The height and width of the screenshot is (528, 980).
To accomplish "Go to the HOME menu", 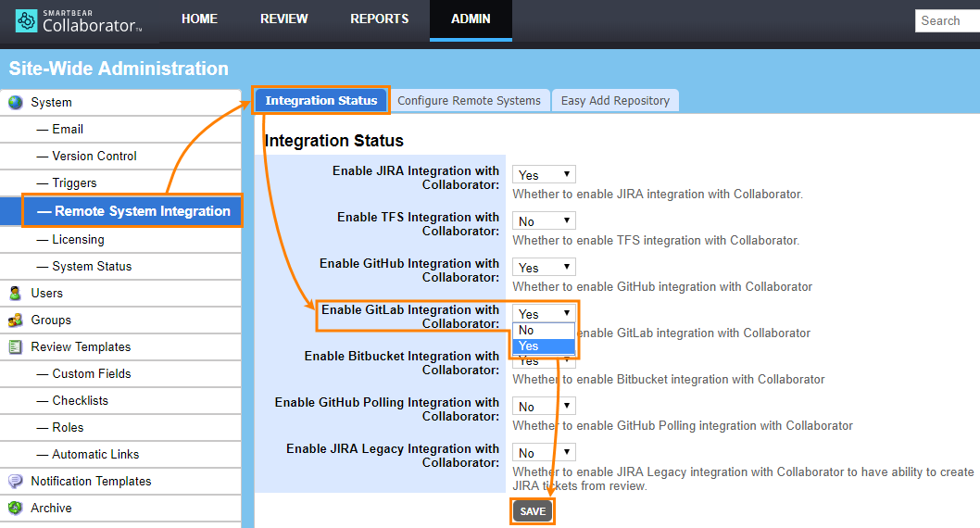I will click(x=199, y=19).
